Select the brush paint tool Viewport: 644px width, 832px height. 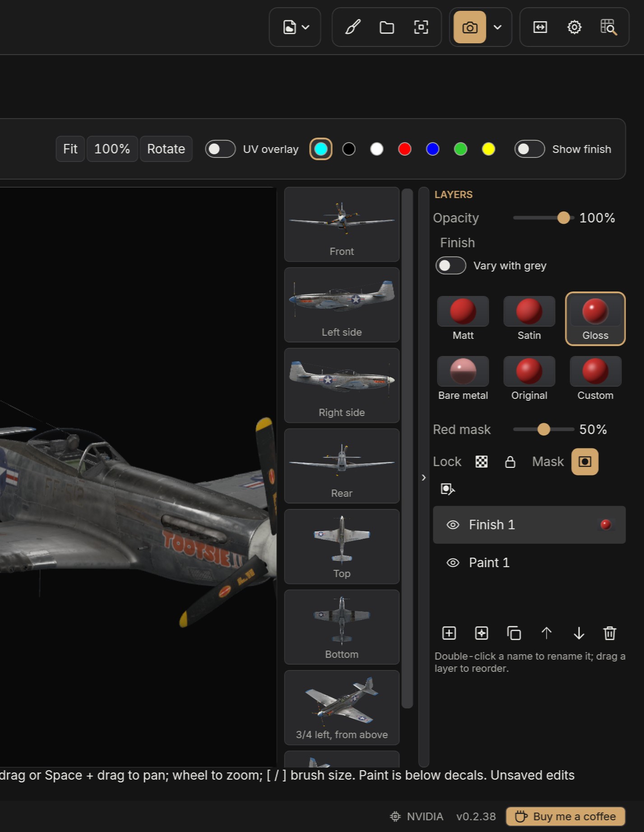352,27
